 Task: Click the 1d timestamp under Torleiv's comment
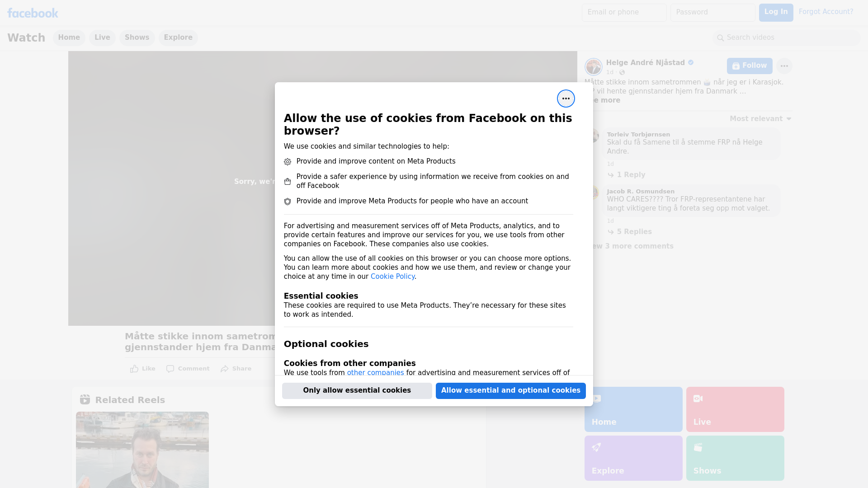coord(610,164)
